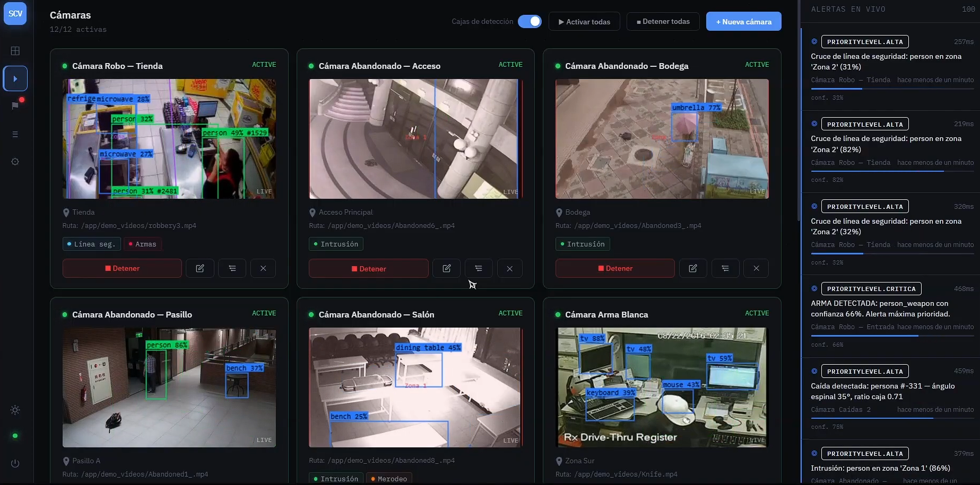Click the 'Caída detectada' alert message
Image resolution: width=980 pixels, height=485 pixels.
point(883,391)
